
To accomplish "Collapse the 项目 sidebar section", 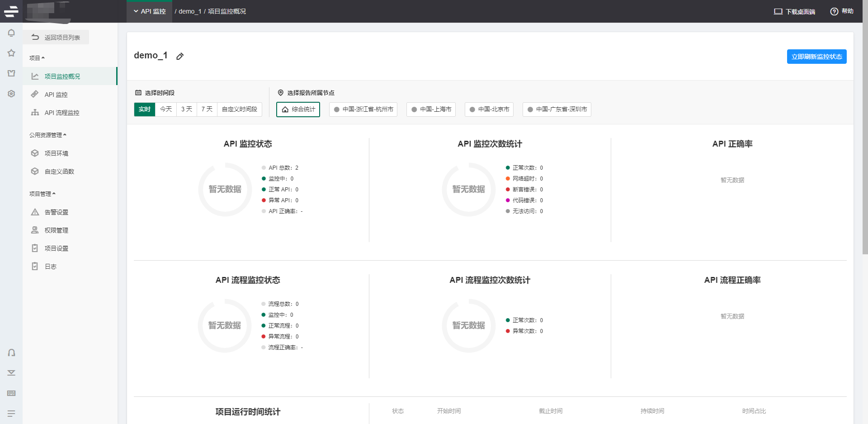I will [x=37, y=58].
